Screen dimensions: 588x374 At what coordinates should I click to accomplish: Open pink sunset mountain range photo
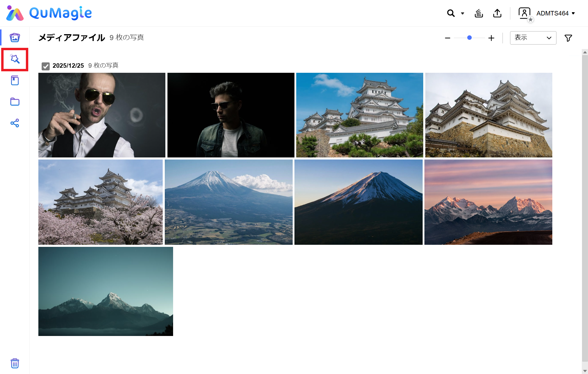coord(488,202)
